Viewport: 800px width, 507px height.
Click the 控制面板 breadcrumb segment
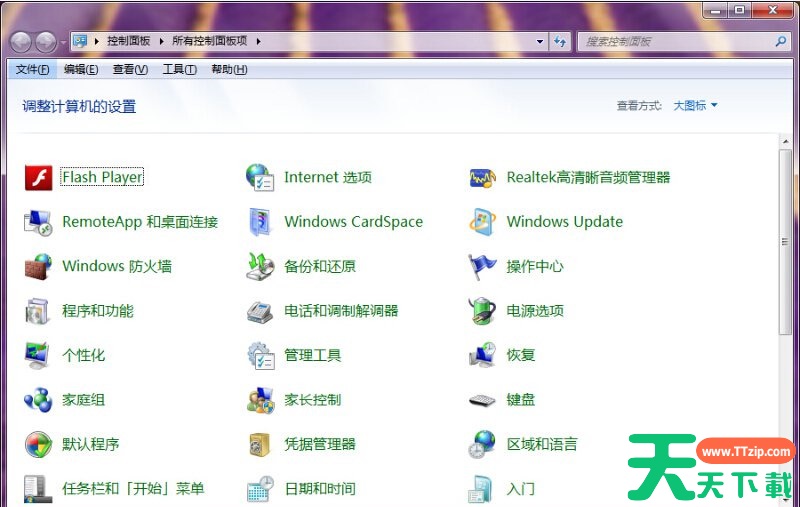[x=128, y=41]
